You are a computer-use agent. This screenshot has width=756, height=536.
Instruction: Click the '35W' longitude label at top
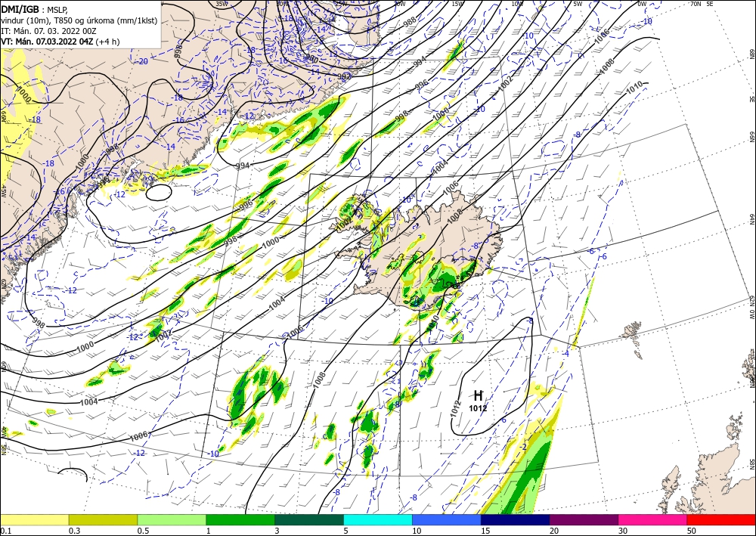click(220, 4)
